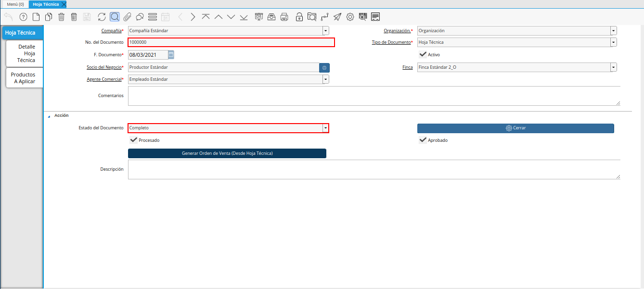Click the Tipo de Documento label link
This screenshot has width=644, height=289.
(x=391, y=42)
